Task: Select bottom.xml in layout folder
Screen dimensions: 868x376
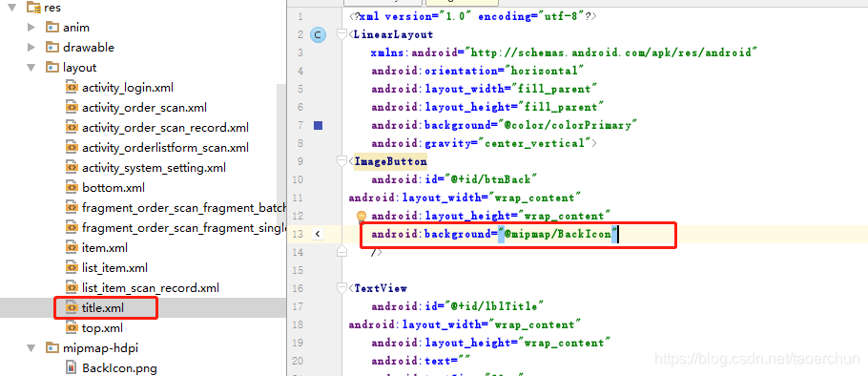Action: coord(114,188)
